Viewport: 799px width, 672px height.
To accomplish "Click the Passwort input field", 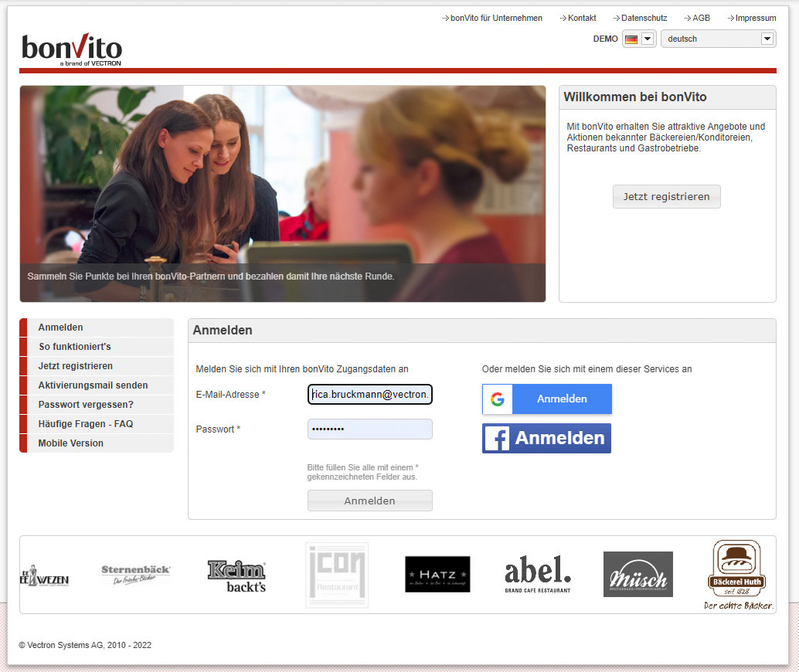I will pos(370,429).
